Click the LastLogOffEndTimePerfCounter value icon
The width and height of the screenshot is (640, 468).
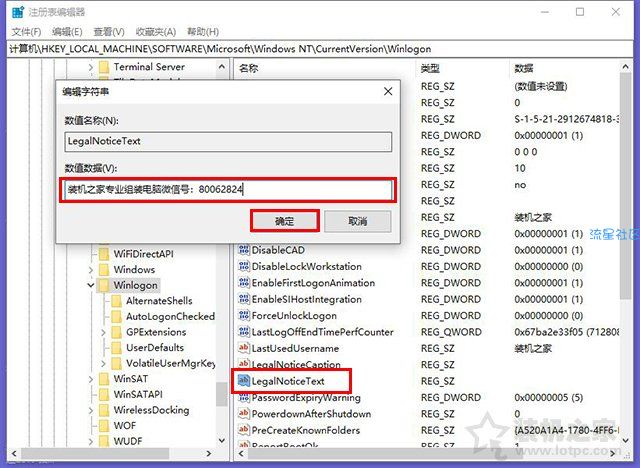pyautogui.click(x=244, y=332)
